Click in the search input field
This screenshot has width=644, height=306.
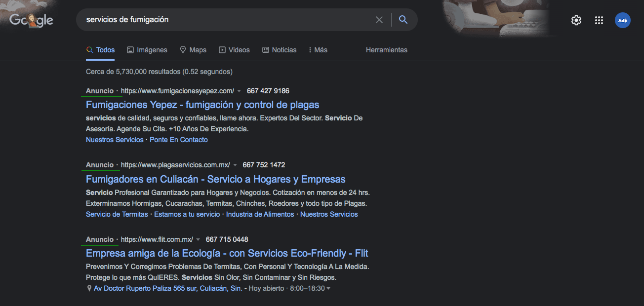227,20
